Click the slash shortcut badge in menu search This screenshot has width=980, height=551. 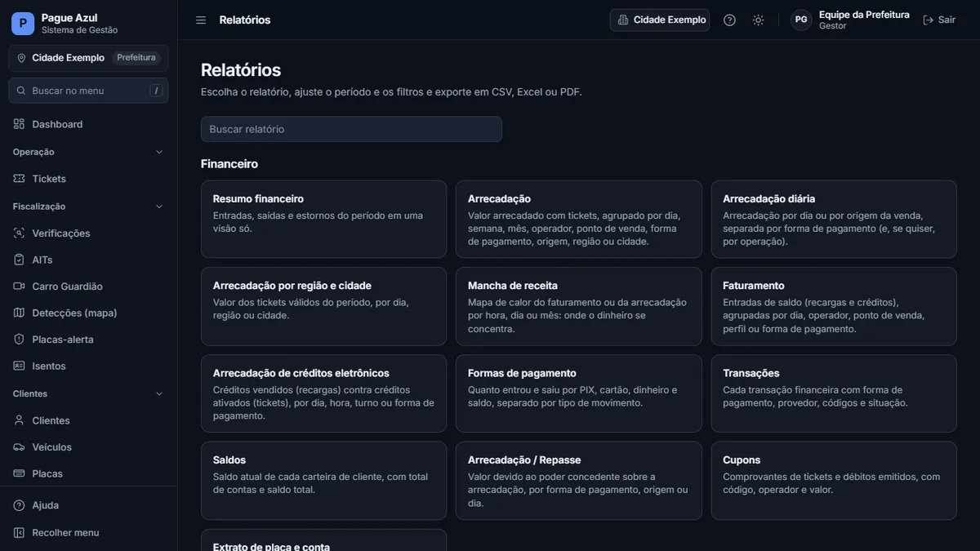tap(156, 91)
